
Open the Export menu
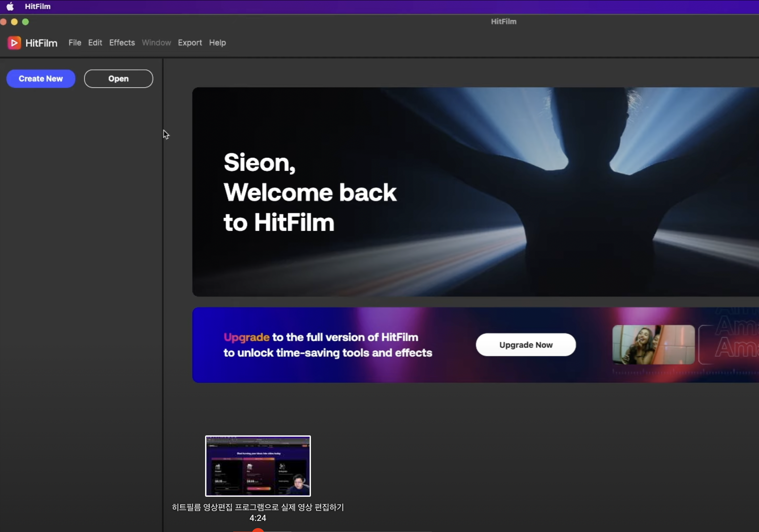(190, 43)
